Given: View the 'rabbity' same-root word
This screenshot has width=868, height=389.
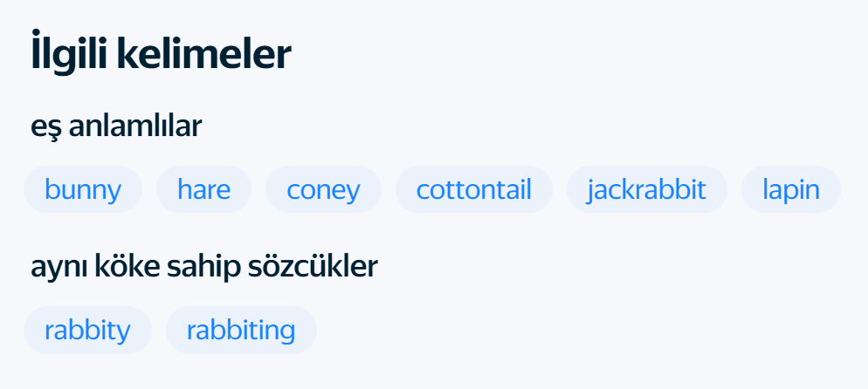Looking at the screenshot, I should pos(87,330).
